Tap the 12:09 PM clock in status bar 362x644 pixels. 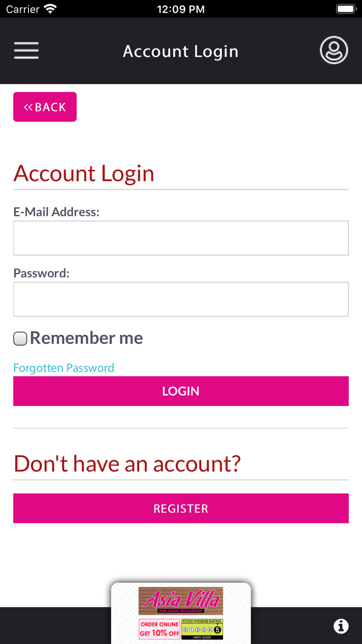click(180, 9)
